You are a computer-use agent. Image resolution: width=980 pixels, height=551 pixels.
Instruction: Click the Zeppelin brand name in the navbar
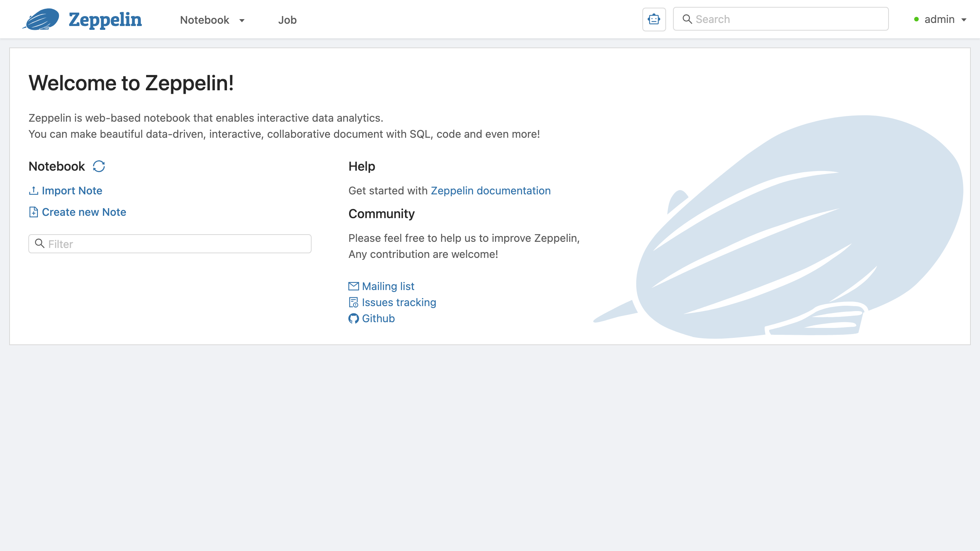(x=105, y=20)
